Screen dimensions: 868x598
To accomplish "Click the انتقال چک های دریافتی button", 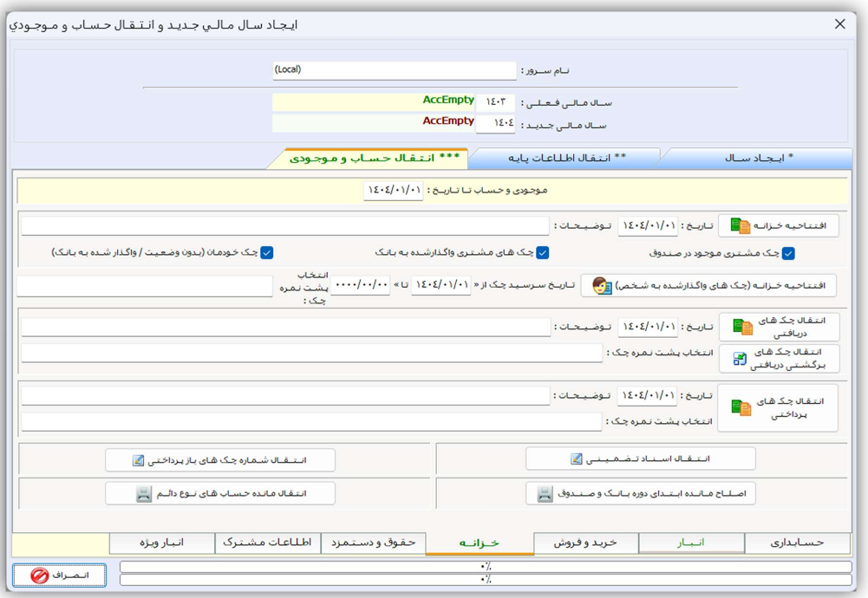I will [779, 327].
